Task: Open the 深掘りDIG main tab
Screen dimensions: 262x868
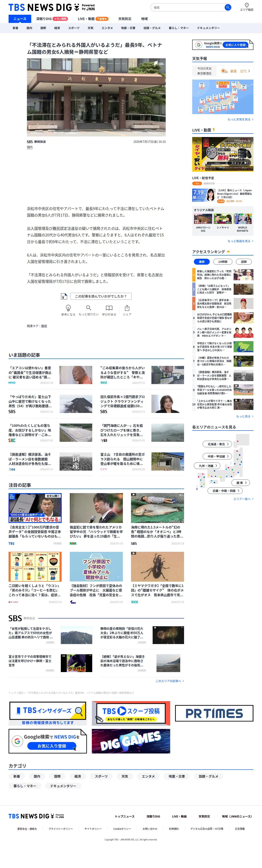Action: (44, 19)
